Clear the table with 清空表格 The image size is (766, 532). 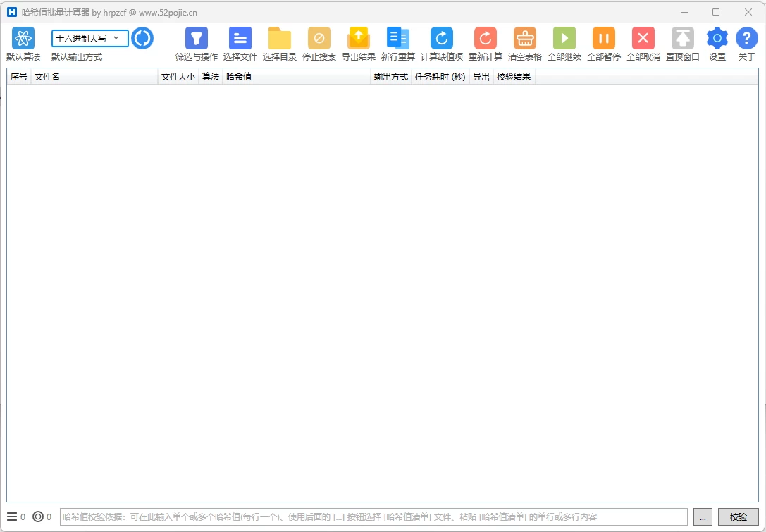pyautogui.click(x=525, y=39)
